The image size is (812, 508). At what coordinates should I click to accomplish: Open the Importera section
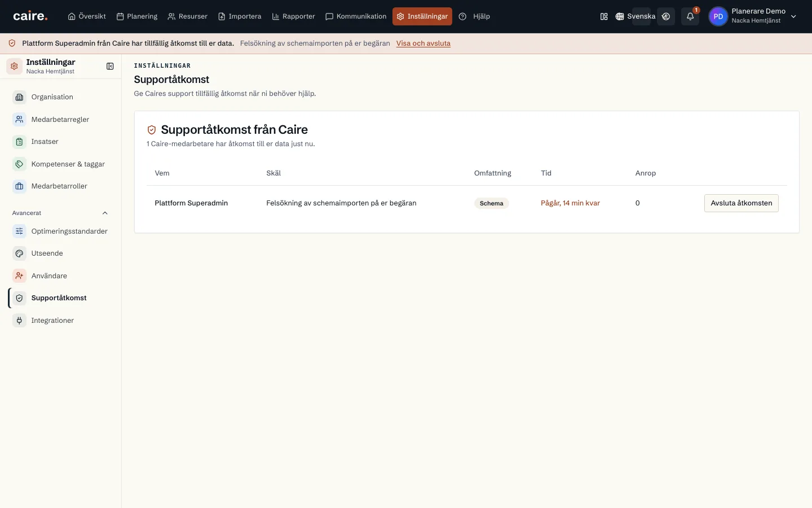tap(240, 16)
